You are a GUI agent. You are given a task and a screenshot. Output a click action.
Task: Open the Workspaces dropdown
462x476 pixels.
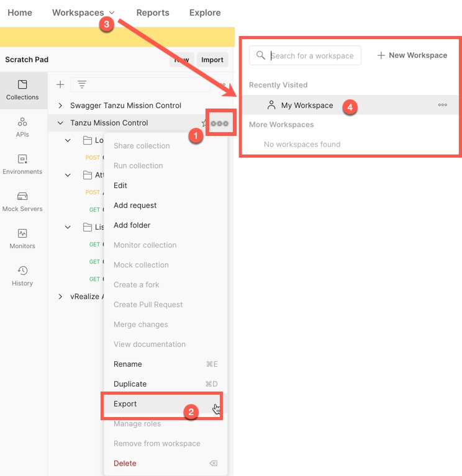83,12
